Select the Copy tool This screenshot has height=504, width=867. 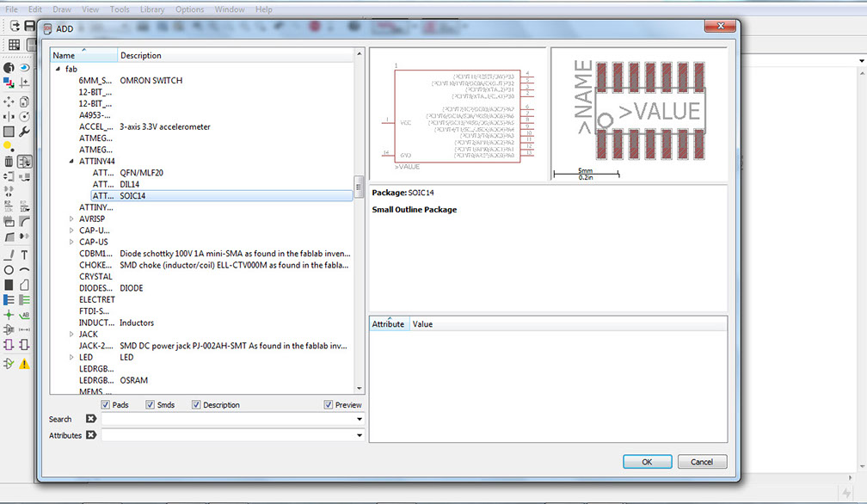pyautogui.click(x=24, y=101)
